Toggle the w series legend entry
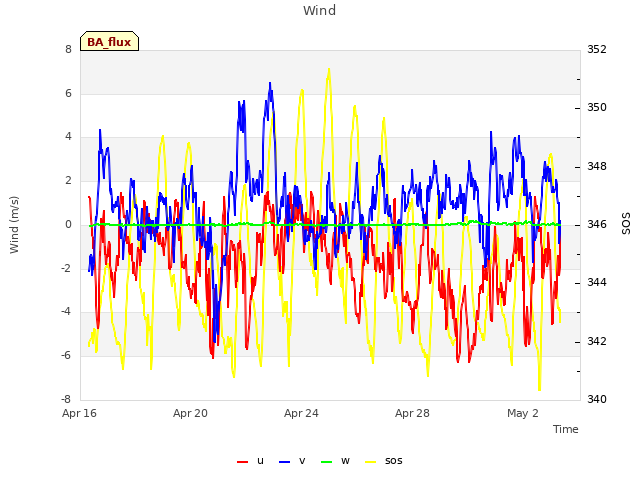Viewport: 640px width, 480px height. point(336,461)
